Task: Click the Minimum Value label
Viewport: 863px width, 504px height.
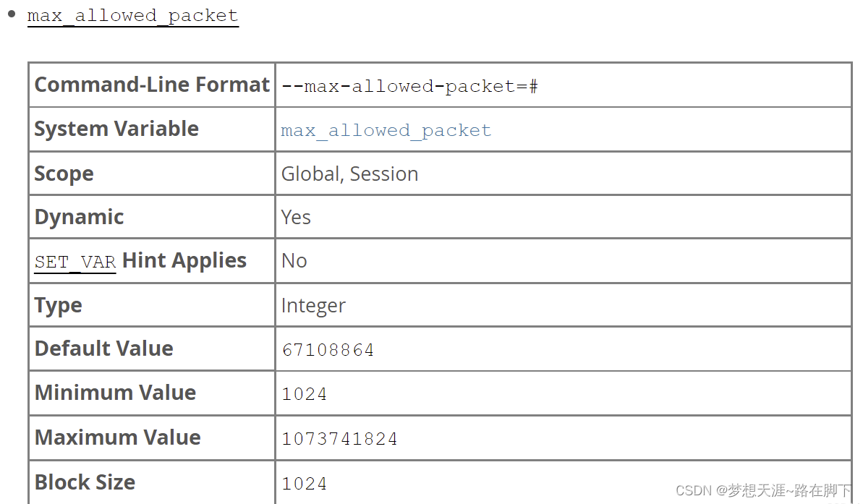Action: tap(115, 393)
